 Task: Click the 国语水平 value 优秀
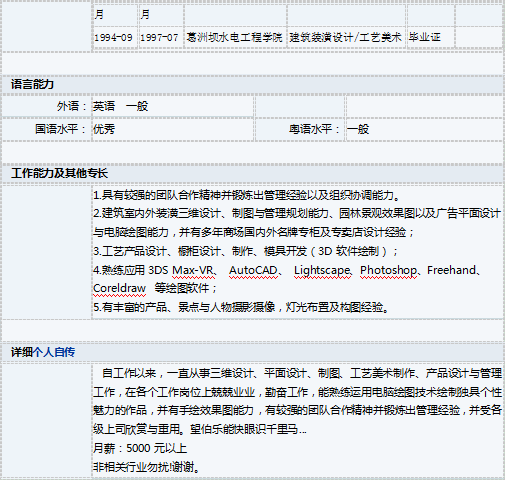click(x=104, y=129)
